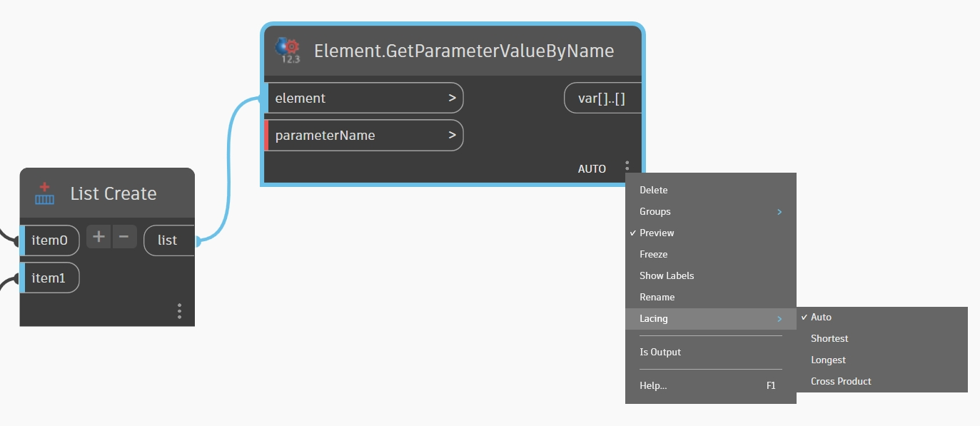Viewport: 980px width, 426px height.
Task: Choose Shortest lacing mode
Action: coord(829,338)
